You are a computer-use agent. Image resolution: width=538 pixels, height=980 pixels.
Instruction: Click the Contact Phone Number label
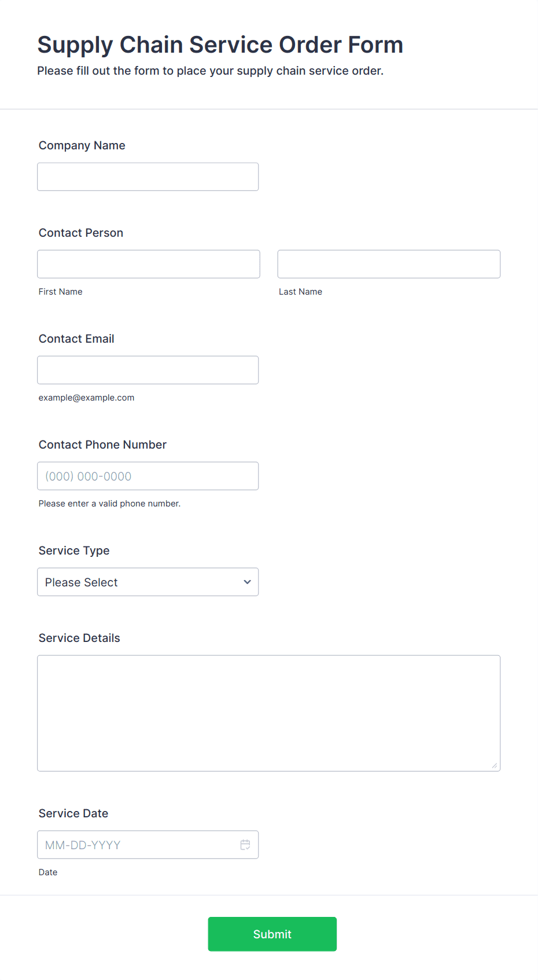pyautogui.click(x=102, y=445)
